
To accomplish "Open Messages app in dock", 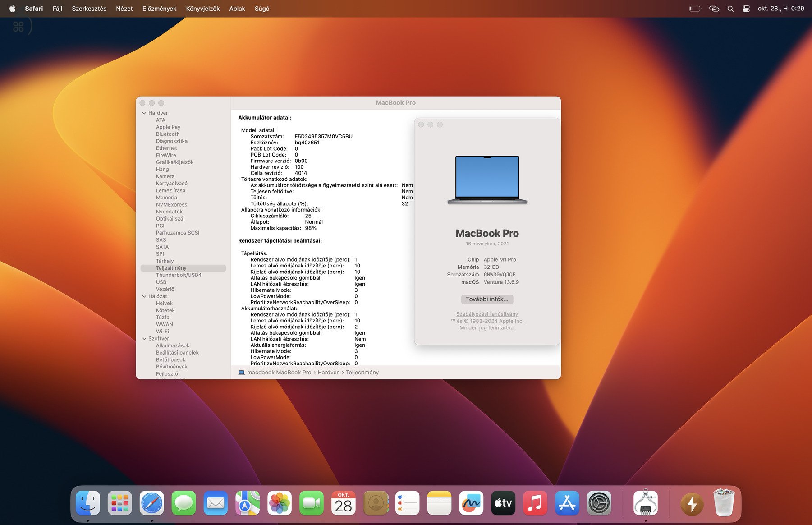I will (184, 503).
